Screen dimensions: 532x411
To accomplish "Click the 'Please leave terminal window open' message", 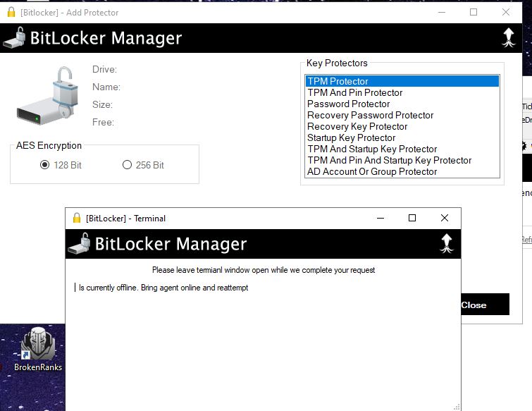I will pos(264,270).
